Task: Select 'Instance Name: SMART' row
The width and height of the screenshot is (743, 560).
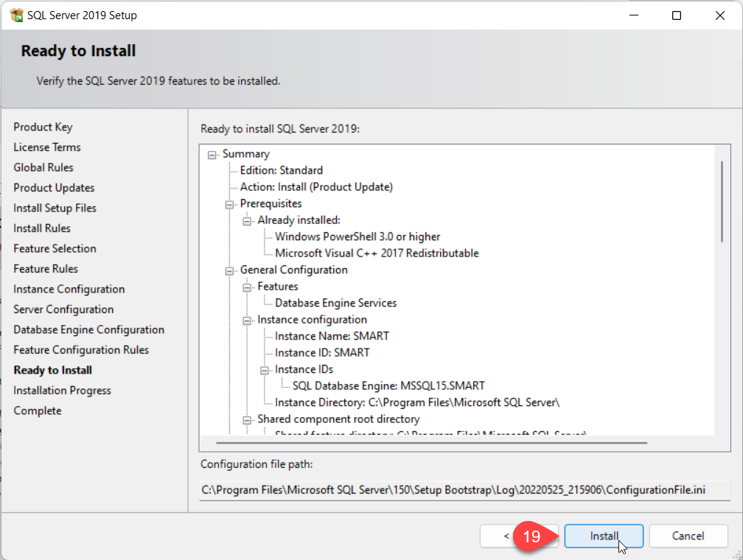Action: click(x=332, y=337)
